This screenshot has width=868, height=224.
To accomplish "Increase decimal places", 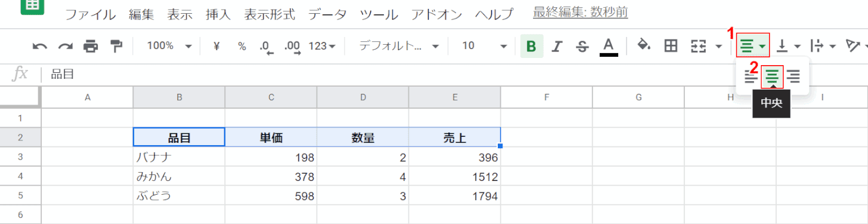I will (293, 47).
